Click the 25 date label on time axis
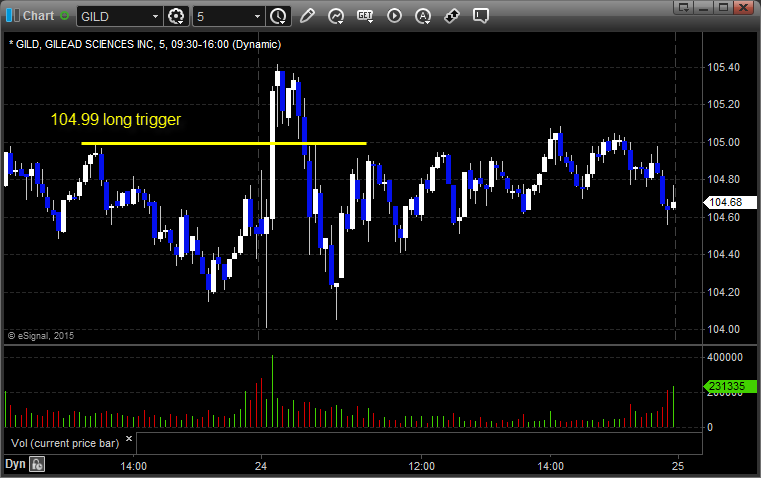The image size is (761, 478). coord(678,466)
